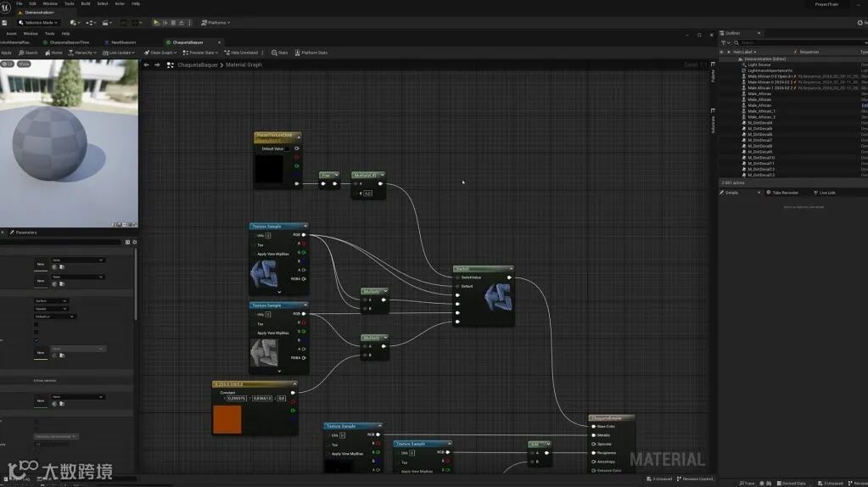Open the Platforms dropdown
The height and width of the screenshot is (487, 868).
point(216,23)
